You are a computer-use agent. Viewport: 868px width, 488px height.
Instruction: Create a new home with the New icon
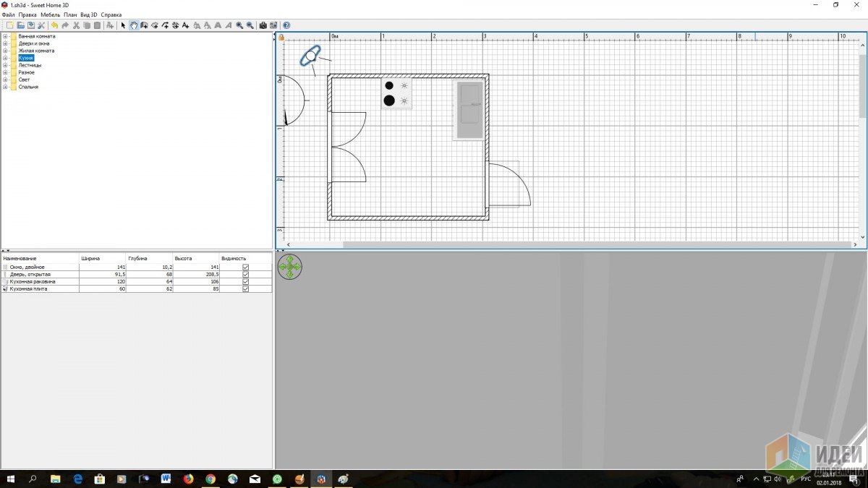(9, 25)
